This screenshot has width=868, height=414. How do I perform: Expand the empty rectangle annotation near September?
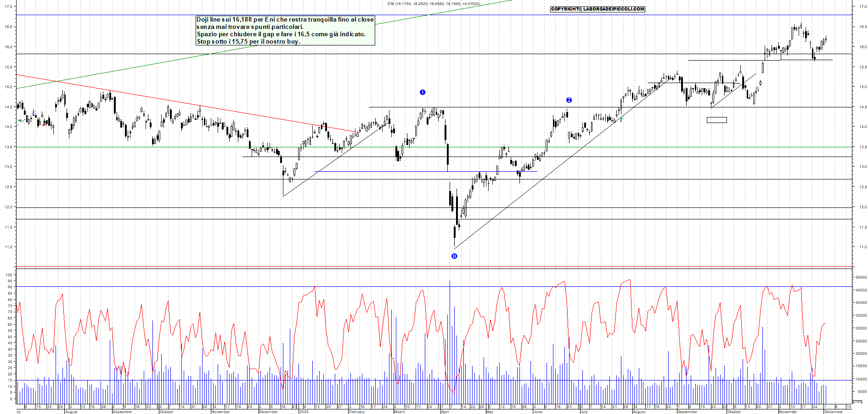(716, 120)
